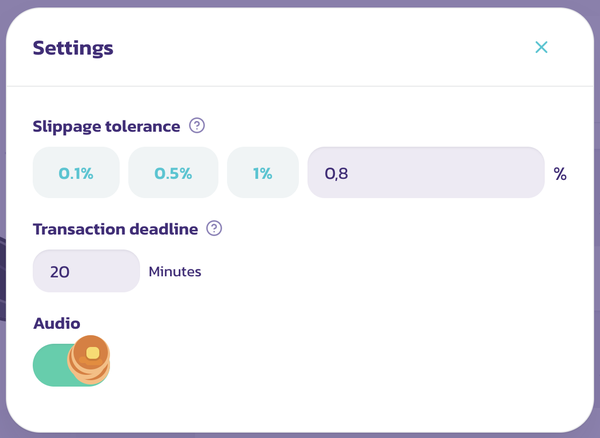The height and width of the screenshot is (438, 600).
Task: Focus the custom slippage field showing 0,8
Action: pyautogui.click(x=426, y=173)
